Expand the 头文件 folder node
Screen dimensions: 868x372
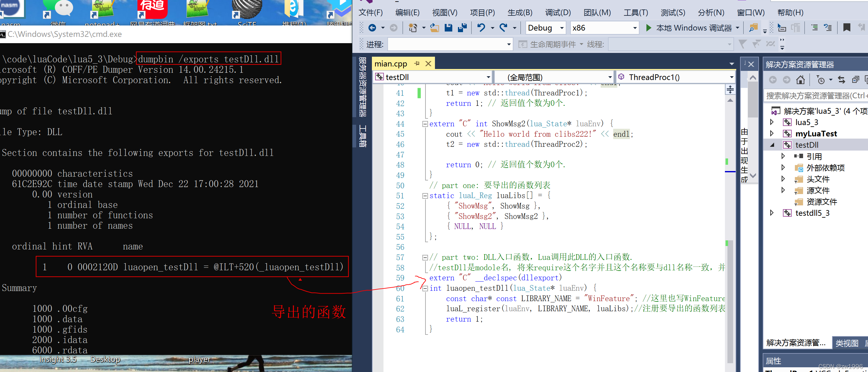tap(783, 179)
